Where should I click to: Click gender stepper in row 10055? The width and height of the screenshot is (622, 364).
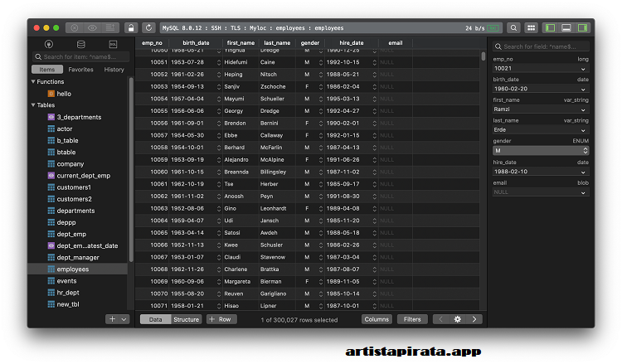point(320,111)
